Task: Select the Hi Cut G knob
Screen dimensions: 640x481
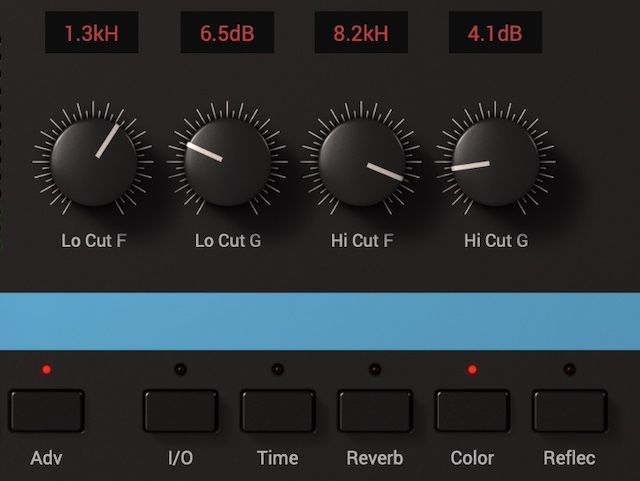Action: 495,163
